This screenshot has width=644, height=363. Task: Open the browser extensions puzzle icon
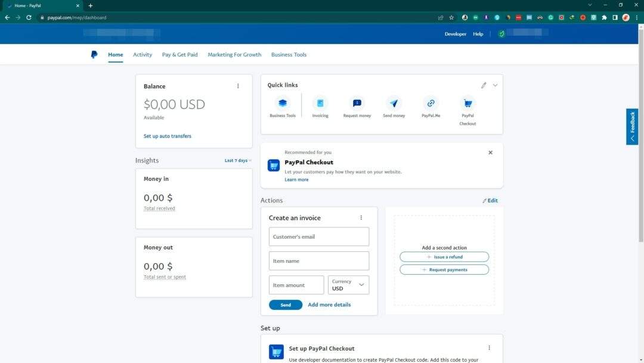point(604,18)
